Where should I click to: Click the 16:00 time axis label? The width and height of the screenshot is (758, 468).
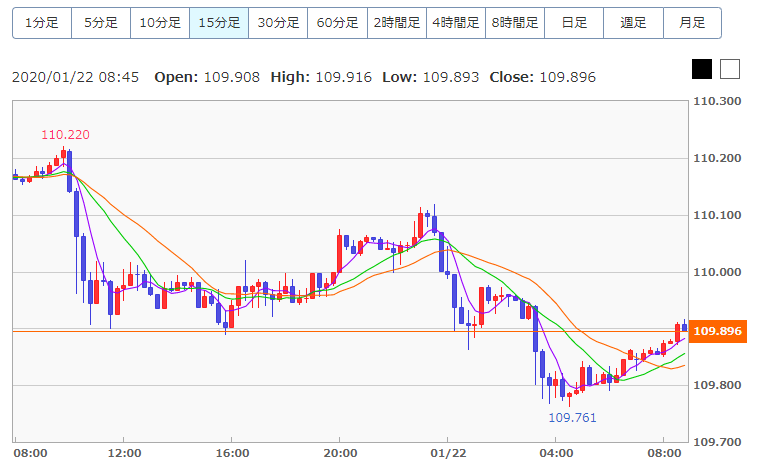pyautogui.click(x=233, y=453)
